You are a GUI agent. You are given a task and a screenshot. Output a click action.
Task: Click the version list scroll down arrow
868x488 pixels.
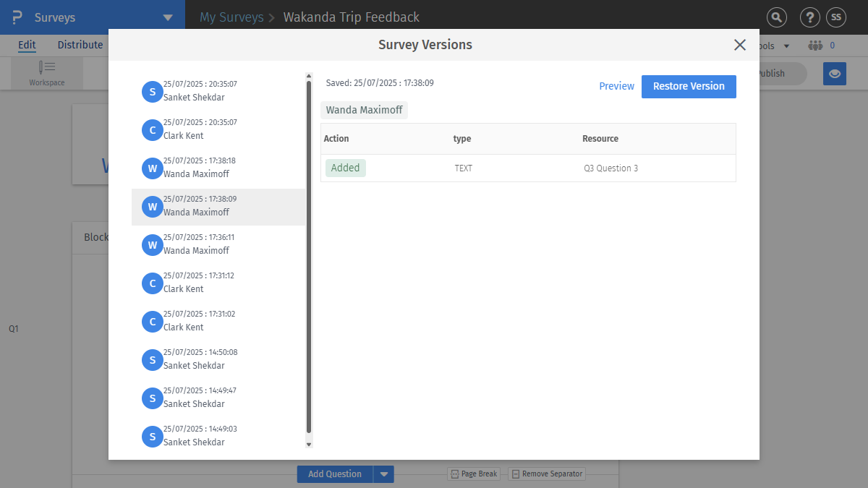pyautogui.click(x=309, y=444)
